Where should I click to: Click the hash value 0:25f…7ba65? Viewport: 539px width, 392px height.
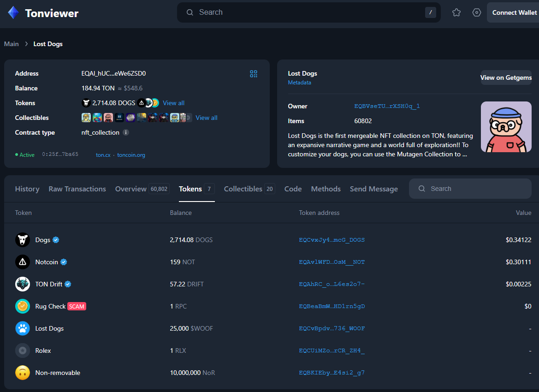point(60,154)
